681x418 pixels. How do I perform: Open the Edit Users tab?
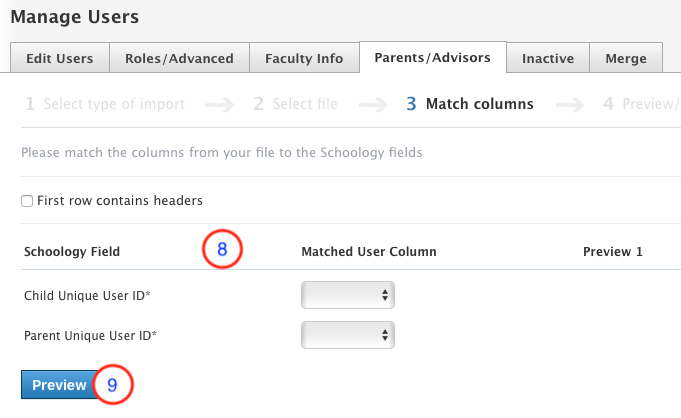click(x=59, y=59)
